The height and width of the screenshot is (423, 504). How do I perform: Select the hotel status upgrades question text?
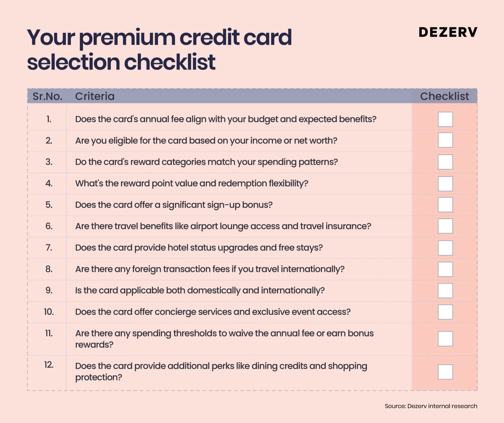[x=199, y=248]
